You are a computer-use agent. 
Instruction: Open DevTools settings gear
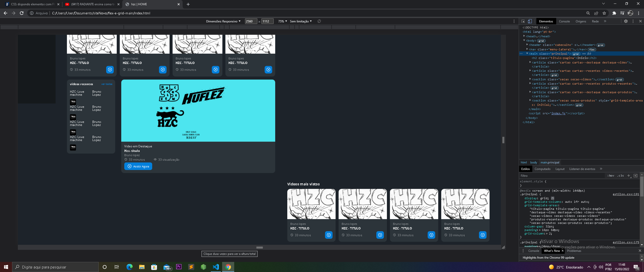[x=626, y=21]
